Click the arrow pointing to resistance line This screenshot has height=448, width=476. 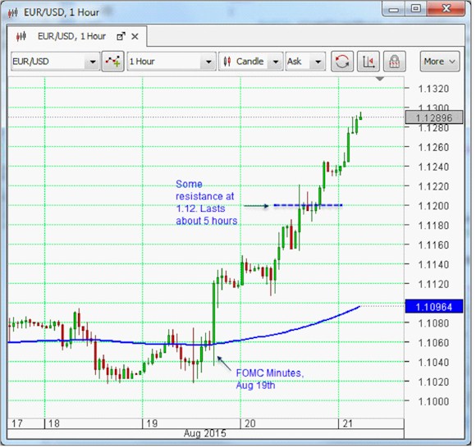[x=256, y=206]
